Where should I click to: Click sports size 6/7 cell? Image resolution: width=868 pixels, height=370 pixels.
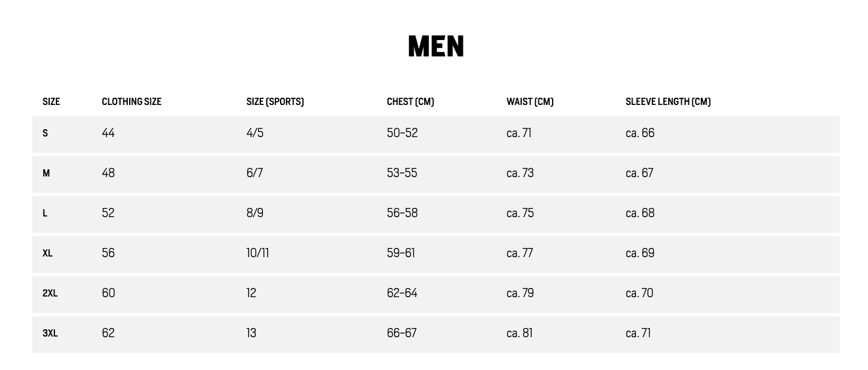[255, 173]
